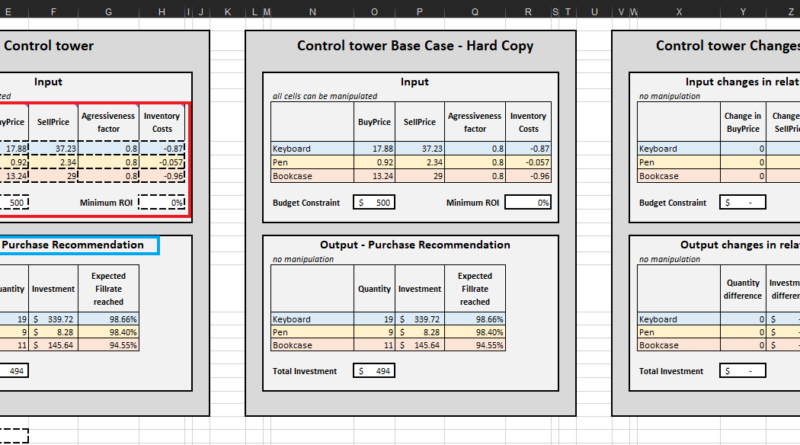
Task: Click 'Output - Purchase Recommendation' heading in Base Case
Action: tap(415, 245)
